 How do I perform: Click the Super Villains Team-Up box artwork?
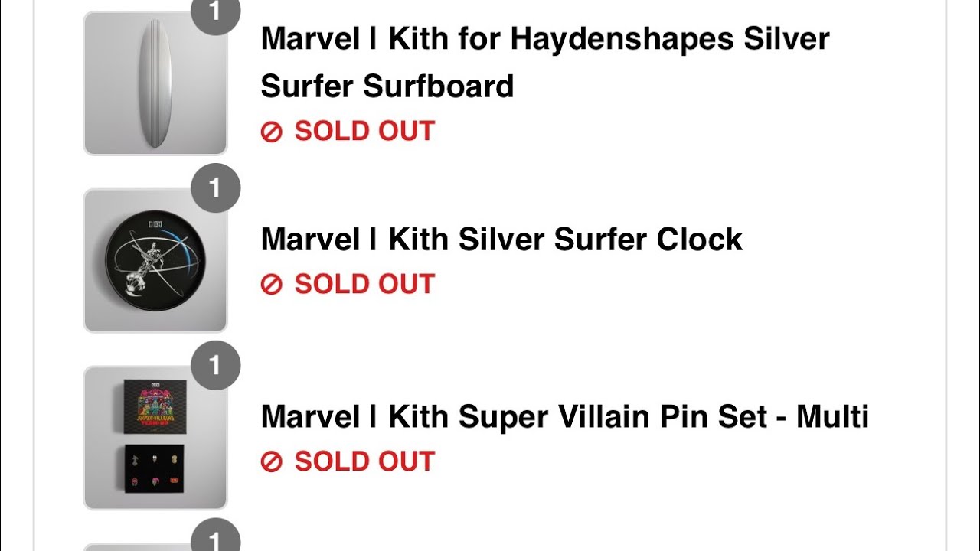point(156,404)
